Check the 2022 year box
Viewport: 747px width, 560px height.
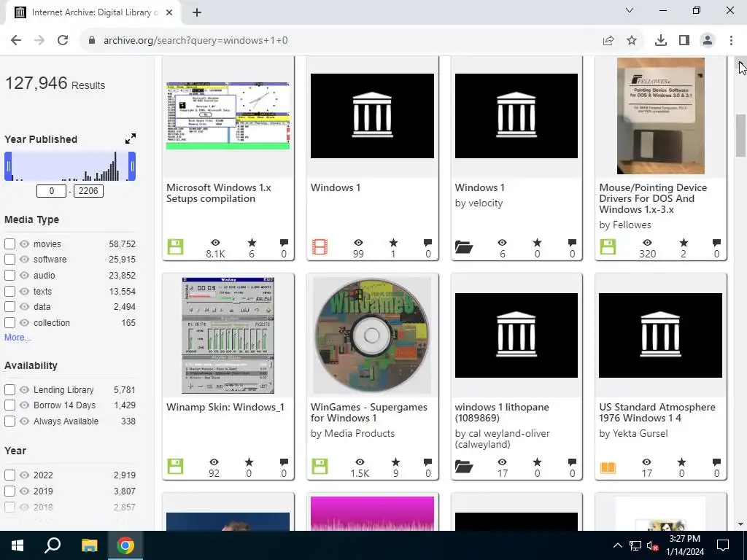point(10,475)
